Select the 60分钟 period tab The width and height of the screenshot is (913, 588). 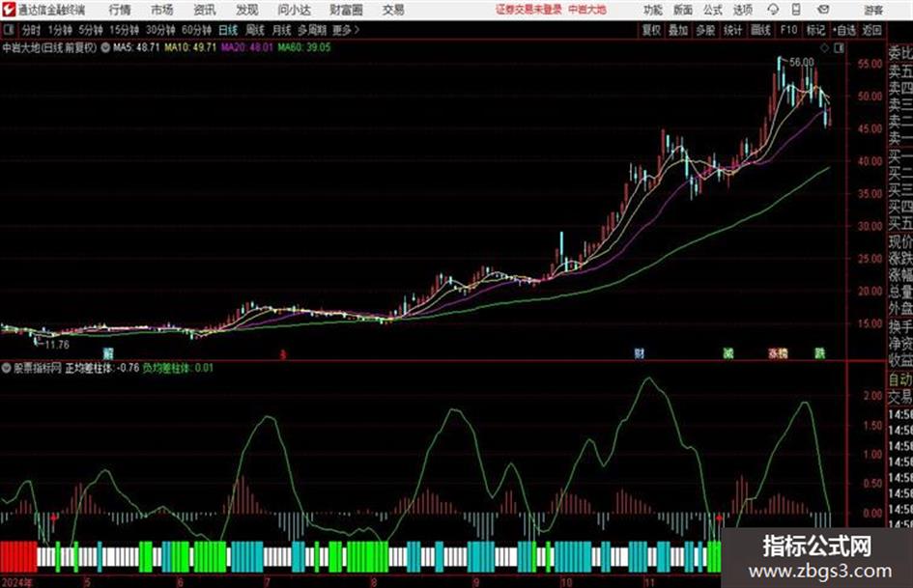click(196, 30)
